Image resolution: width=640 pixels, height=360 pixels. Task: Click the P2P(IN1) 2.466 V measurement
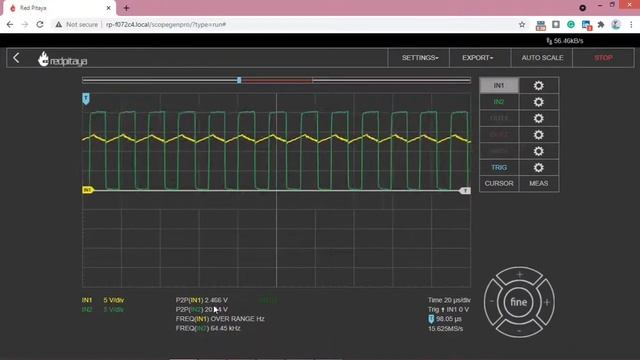click(x=202, y=300)
